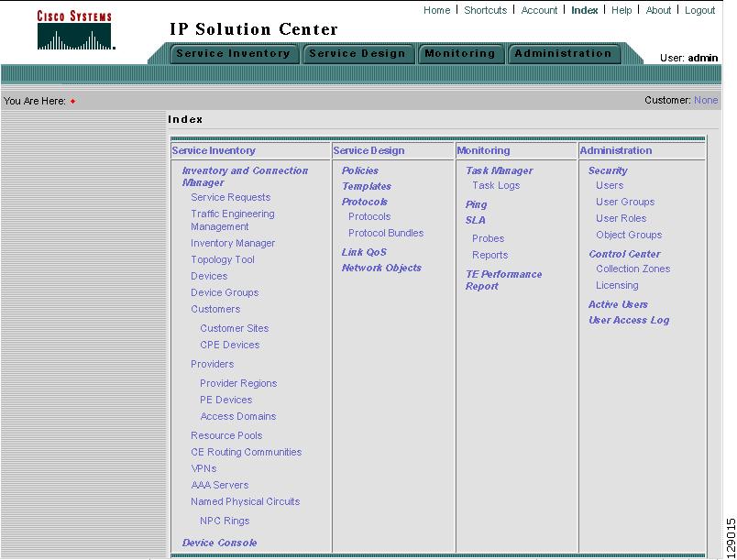Open the Users link under Security
The image size is (737, 560).
click(x=610, y=185)
